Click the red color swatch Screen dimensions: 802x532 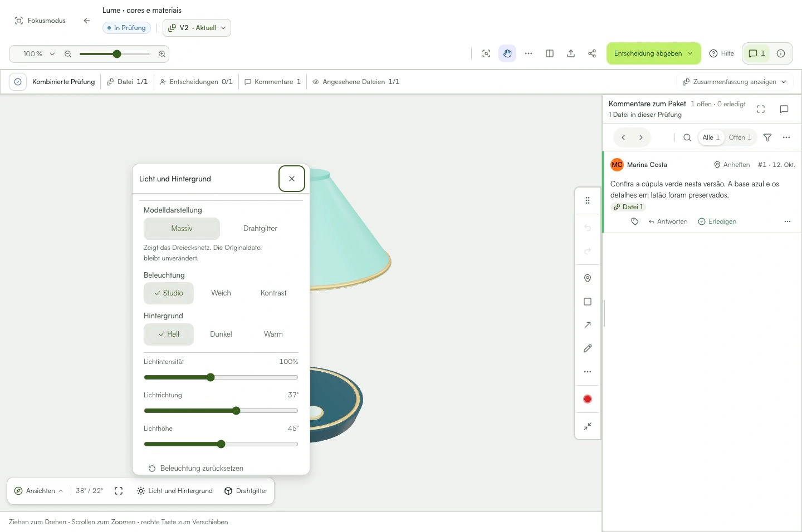click(x=588, y=399)
